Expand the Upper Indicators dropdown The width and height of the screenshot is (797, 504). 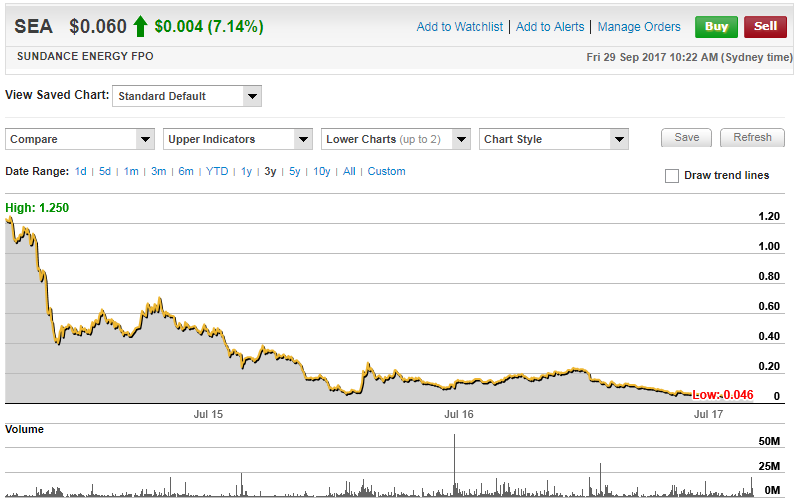[239, 139]
